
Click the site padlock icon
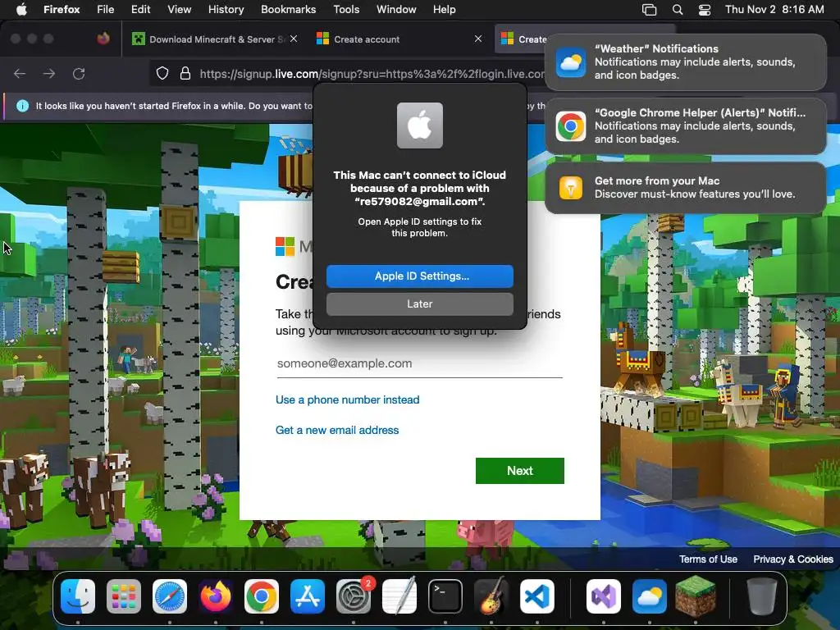pyautogui.click(x=185, y=73)
